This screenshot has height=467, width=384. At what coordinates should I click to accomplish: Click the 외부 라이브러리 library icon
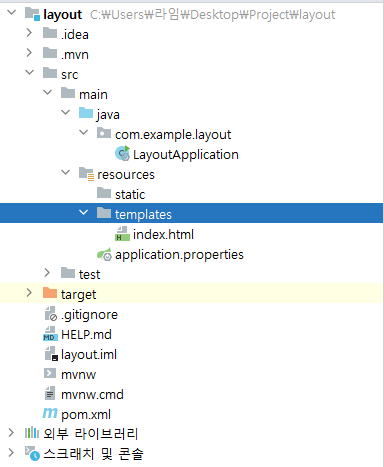click(32, 433)
